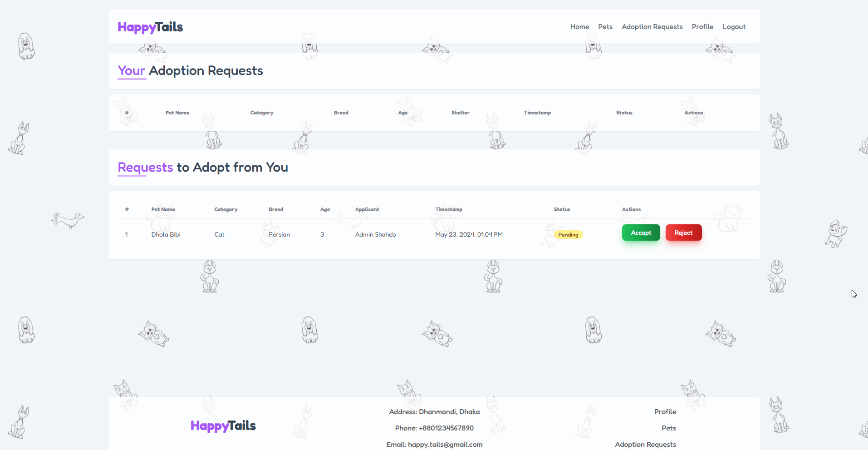The image size is (868, 450).
Task: Go to Home in the top navigation
Action: [x=579, y=27]
